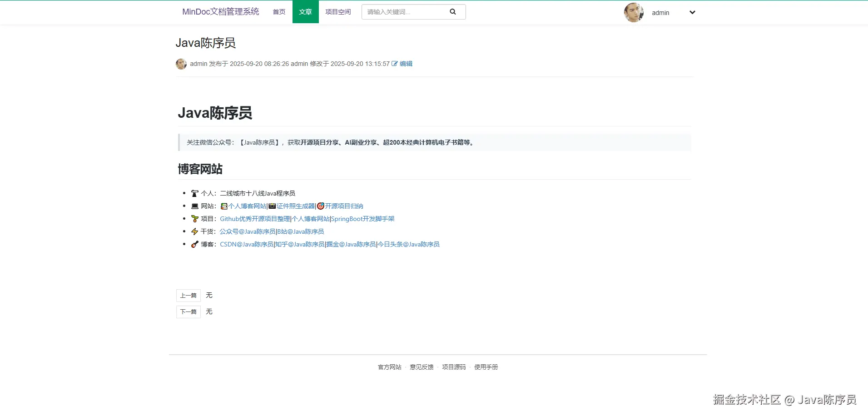
Task: Select the 文章 tab in the navbar
Action: 306,12
